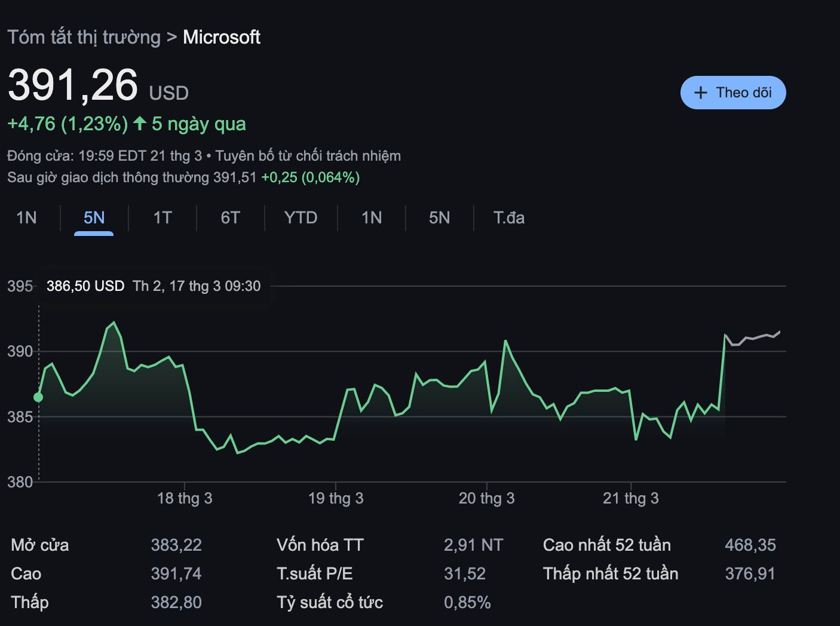Open Tuyên bố từ chối trách nhiệm link
Screen dimensions: 840x626
coord(308,156)
